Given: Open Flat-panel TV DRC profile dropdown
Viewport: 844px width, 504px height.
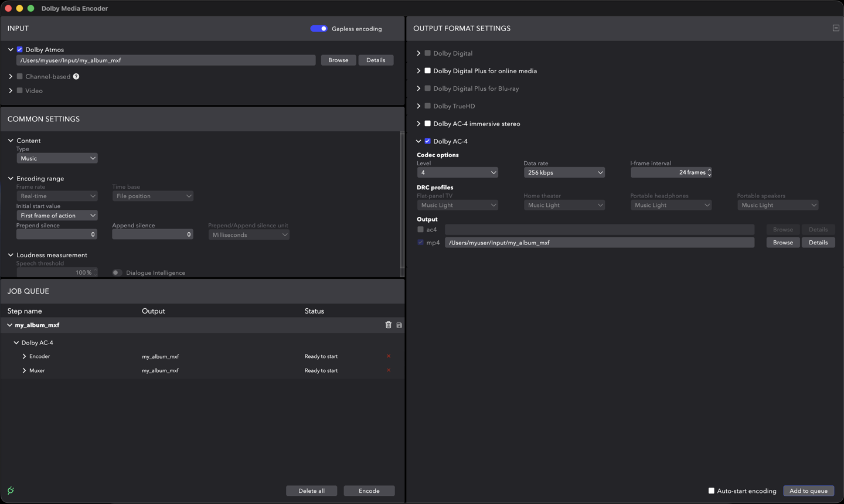Looking at the screenshot, I should (458, 205).
